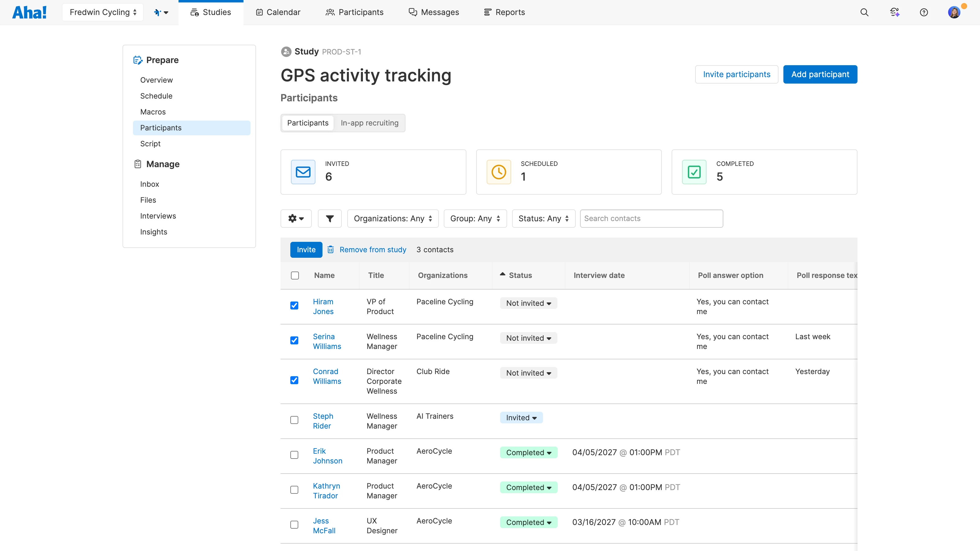Viewport: 980px width, 551px height.
Task: Click the Manage clipboard icon
Action: click(x=138, y=164)
